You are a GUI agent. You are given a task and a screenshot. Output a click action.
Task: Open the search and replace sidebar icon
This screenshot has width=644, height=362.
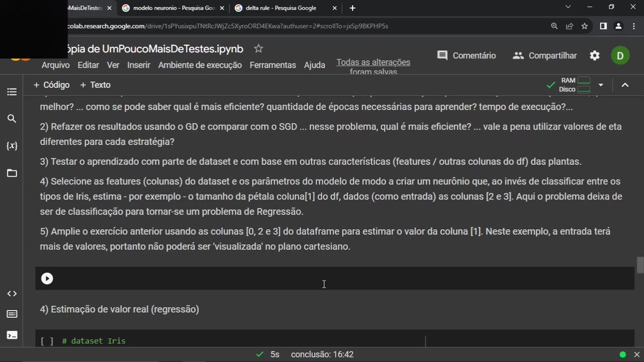click(x=12, y=119)
